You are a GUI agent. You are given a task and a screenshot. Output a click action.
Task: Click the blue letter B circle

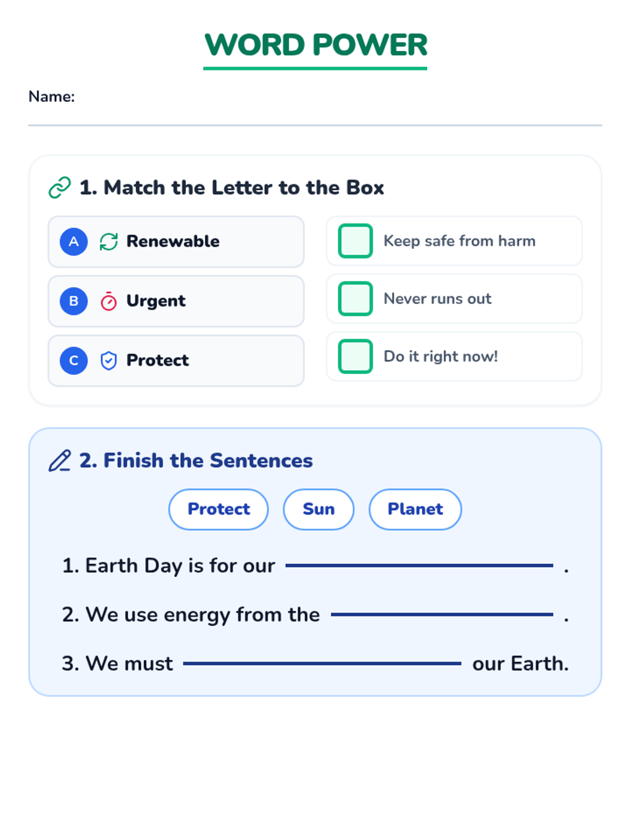click(x=73, y=301)
